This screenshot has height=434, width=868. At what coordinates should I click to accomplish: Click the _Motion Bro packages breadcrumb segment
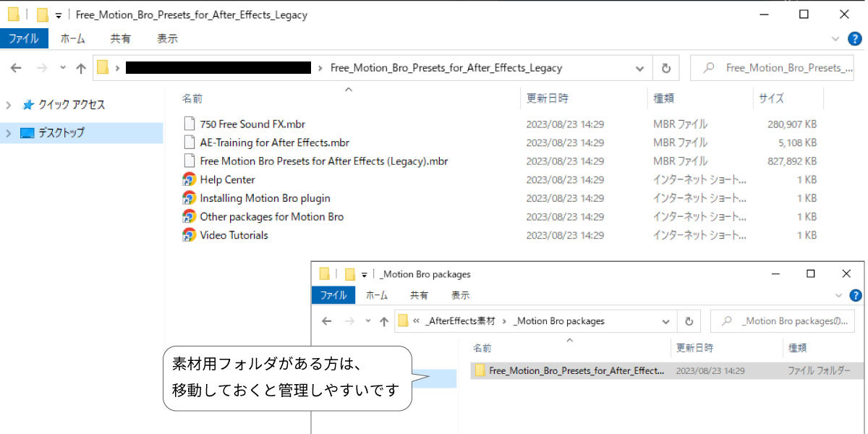pyautogui.click(x=559, y=321)
